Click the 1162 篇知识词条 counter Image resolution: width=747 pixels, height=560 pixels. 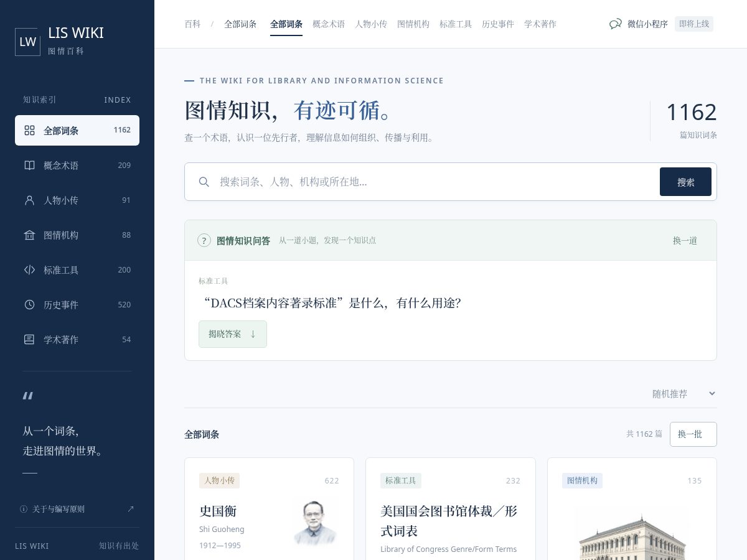[x=692, y=121]
